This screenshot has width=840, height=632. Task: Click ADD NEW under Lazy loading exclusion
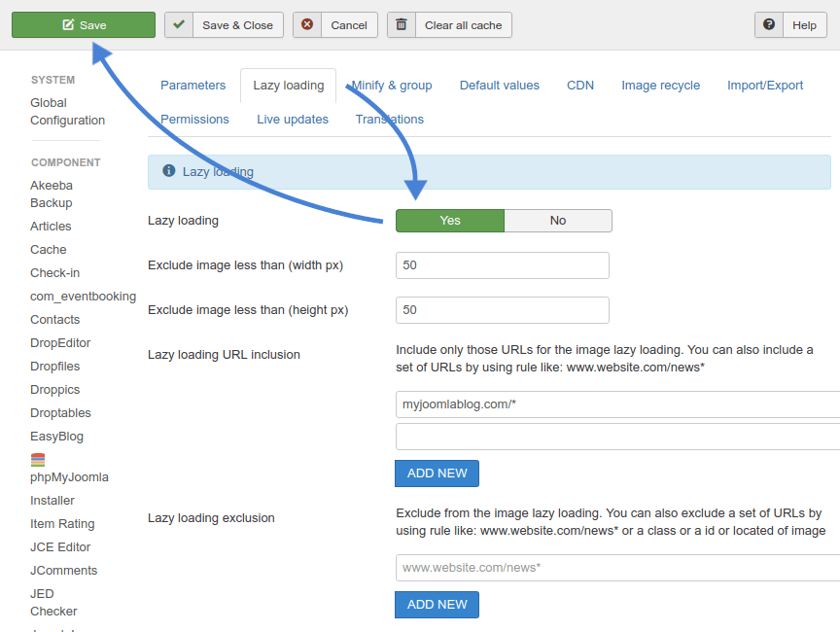[x=437, y=605]
